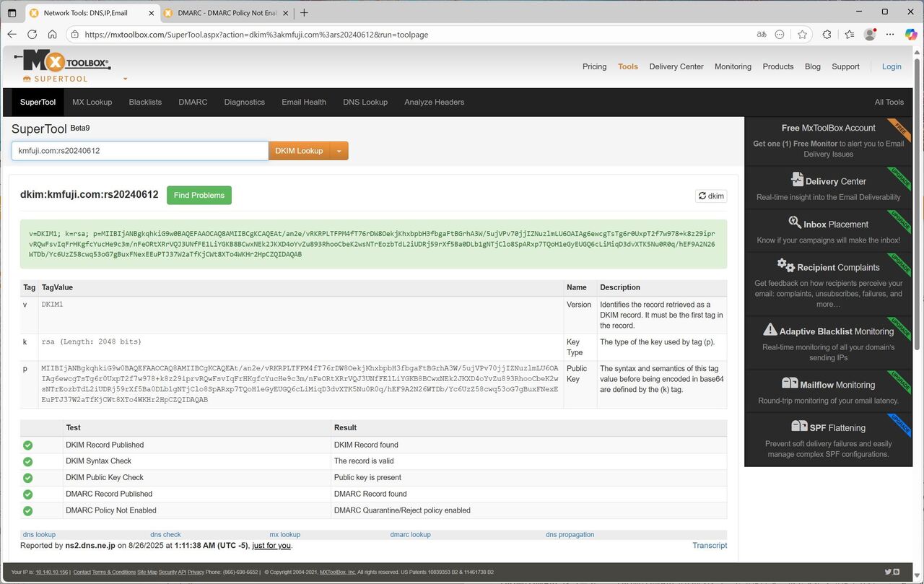Open the browser extensions icon
This screenshot has width=924, height=584.
click(827, 34)
